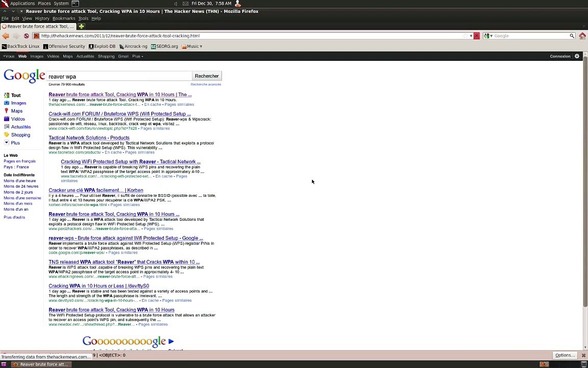Open the System menu
588x368 pixels.
click(61, 4)
